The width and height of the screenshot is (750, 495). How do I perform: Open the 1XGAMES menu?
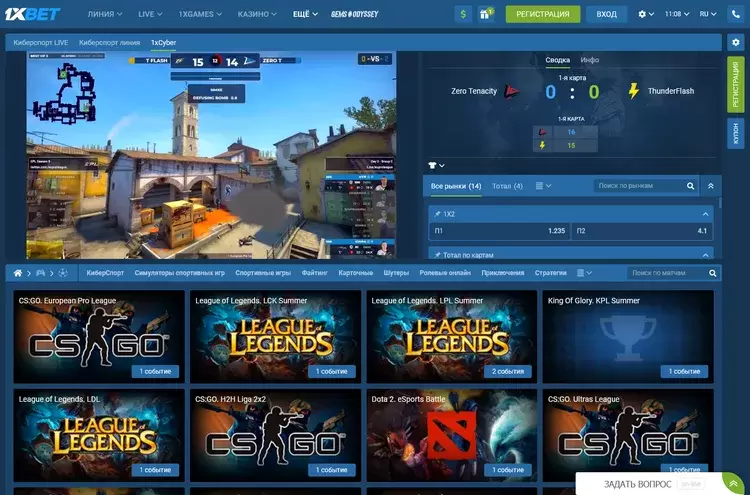(x=200, y=14)
